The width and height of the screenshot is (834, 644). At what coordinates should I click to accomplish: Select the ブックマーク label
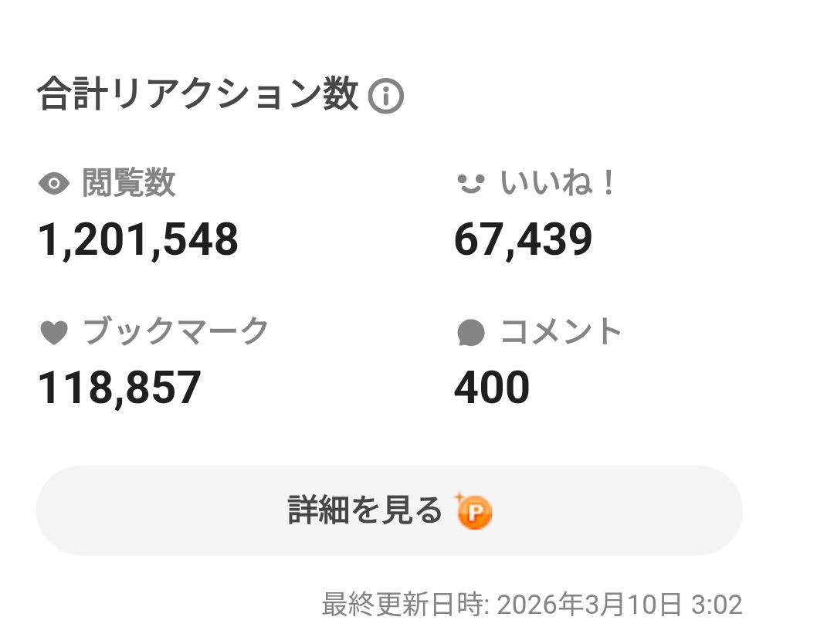click(175, 332)
